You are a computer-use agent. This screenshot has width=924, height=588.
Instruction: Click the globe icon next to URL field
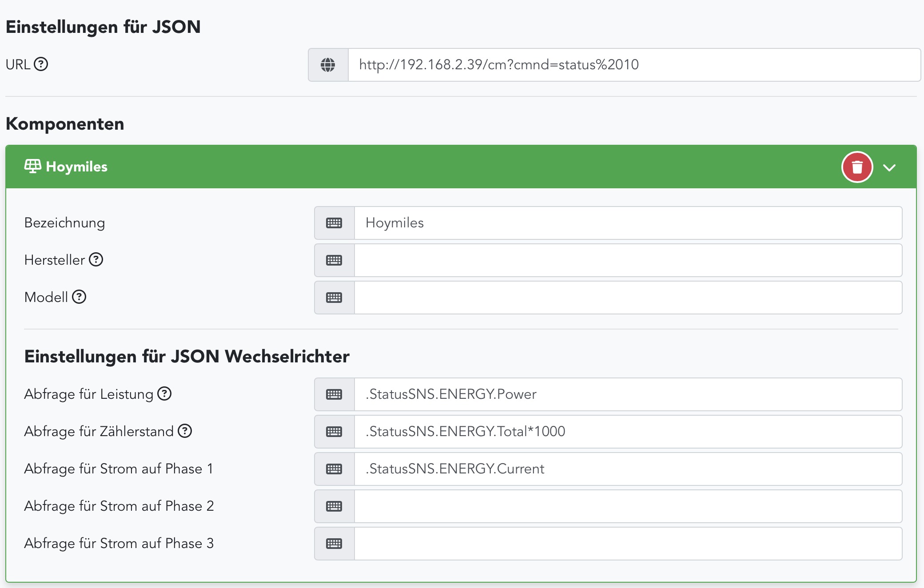pos(328,65)
